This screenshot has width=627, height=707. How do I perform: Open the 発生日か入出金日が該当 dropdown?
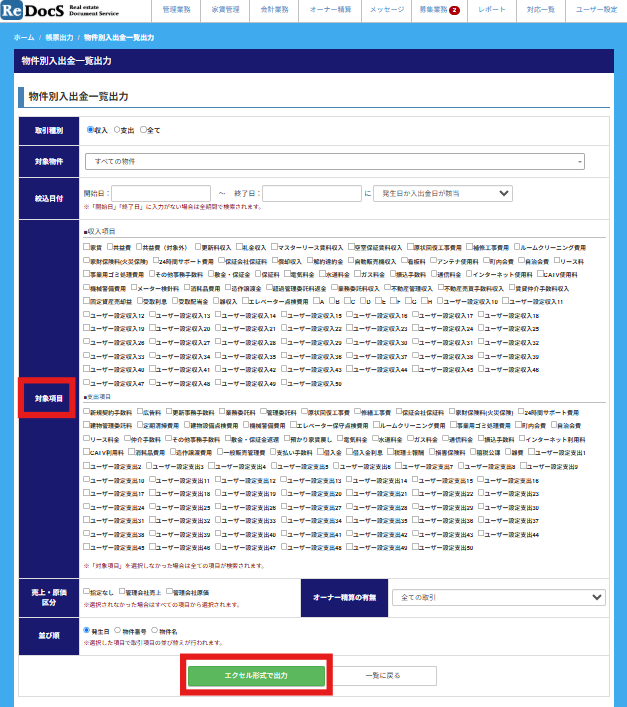[443, 193]
